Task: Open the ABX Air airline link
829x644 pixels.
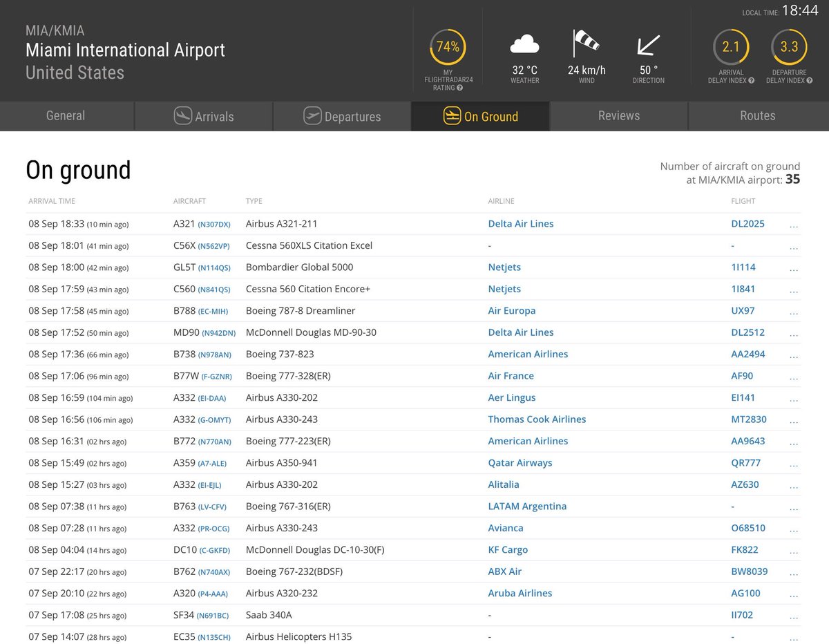Action: 505,571
